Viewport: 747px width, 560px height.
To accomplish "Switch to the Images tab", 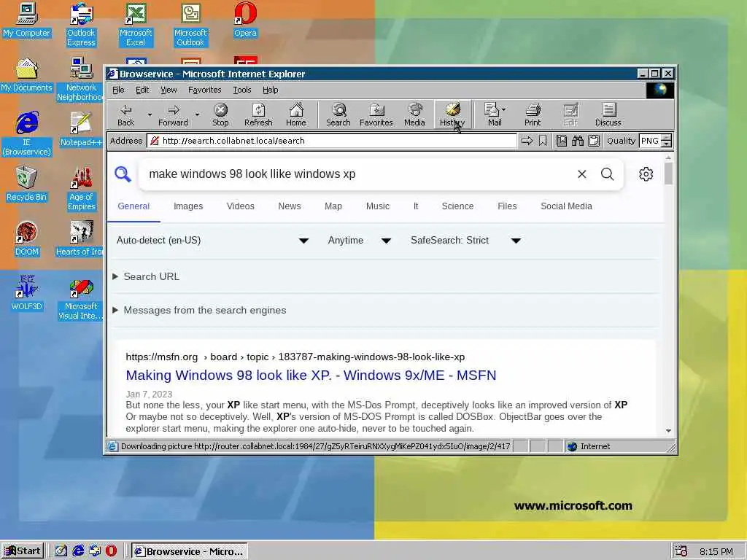I will click(x=188, y=206).
